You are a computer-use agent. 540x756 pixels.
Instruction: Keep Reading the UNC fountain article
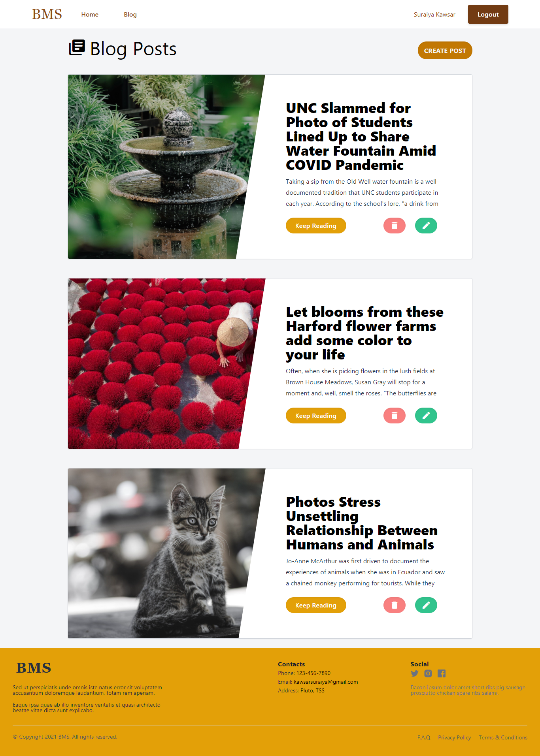coord(315,226)
